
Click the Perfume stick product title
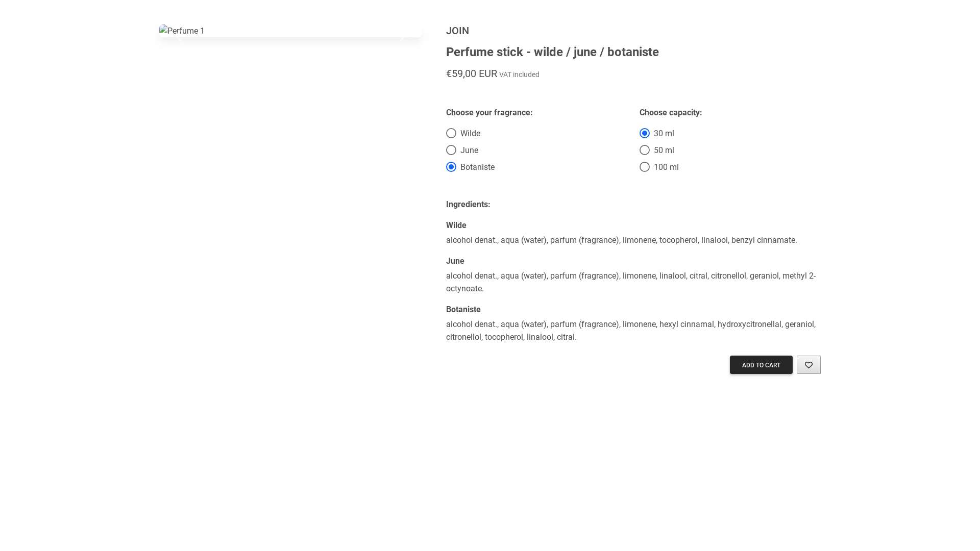pyautogui.click(x=552, y=52)
